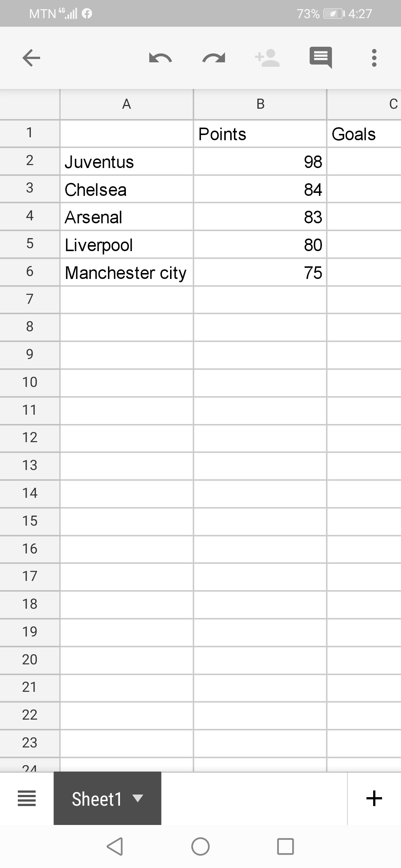Tap the add collaborator person icon
401x868 pixels.
pos(267,58)
